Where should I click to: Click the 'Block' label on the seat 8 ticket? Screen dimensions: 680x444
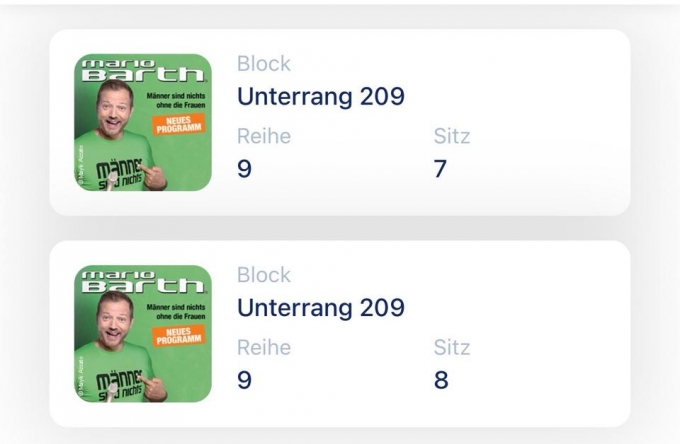point(264,275)
